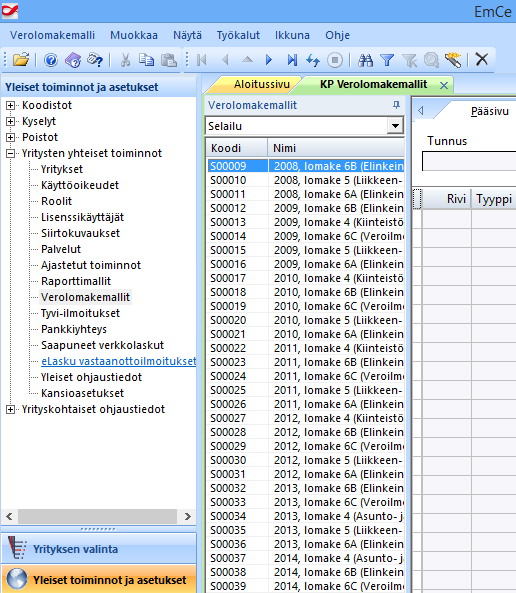Click in the Tunnus input field
Screen dimensions: 516x593
point(469,161)
